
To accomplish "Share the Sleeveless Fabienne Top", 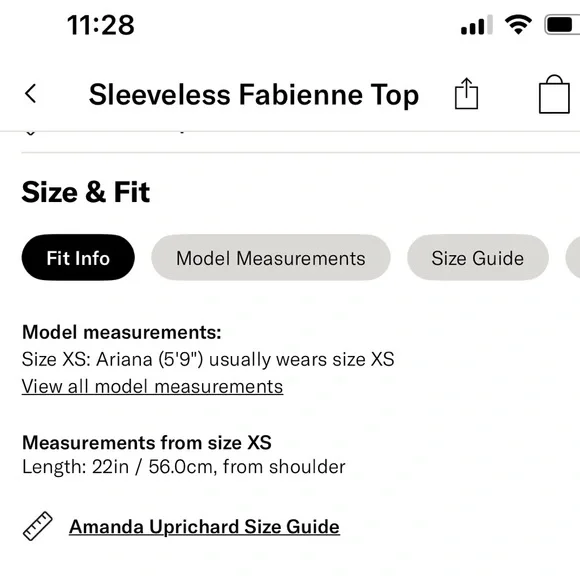I will 466,94.
